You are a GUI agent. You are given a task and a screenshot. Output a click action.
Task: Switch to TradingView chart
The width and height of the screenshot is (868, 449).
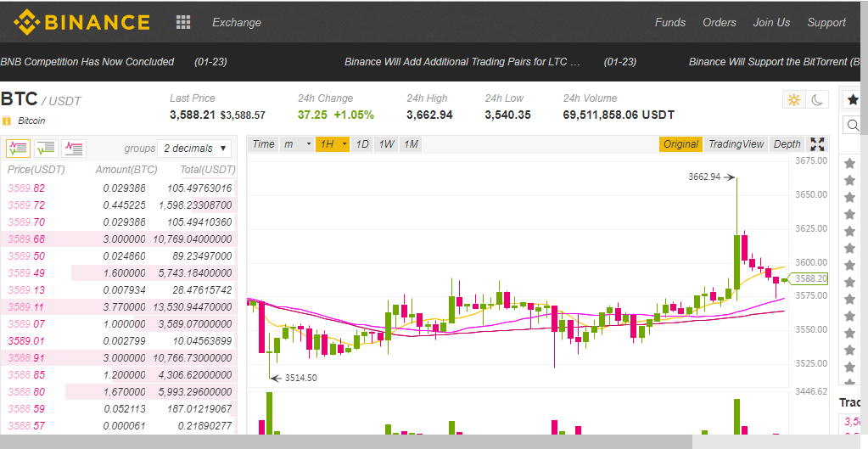(x=736, y=144)
